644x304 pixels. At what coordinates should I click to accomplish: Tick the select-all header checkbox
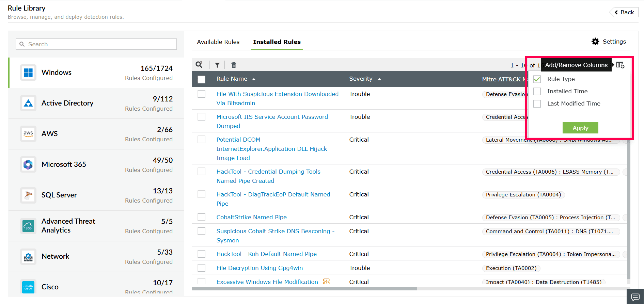point(202,79)
